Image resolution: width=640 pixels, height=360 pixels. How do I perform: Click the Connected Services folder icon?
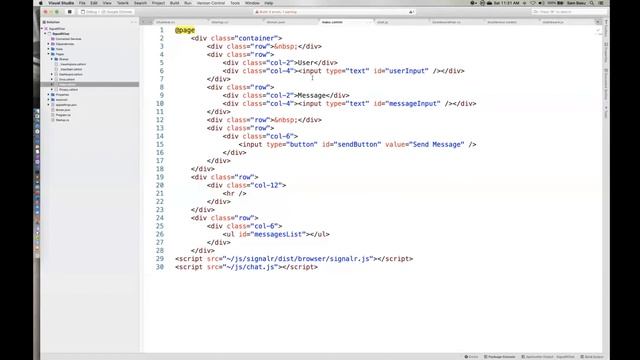click(x=53, y=39)
